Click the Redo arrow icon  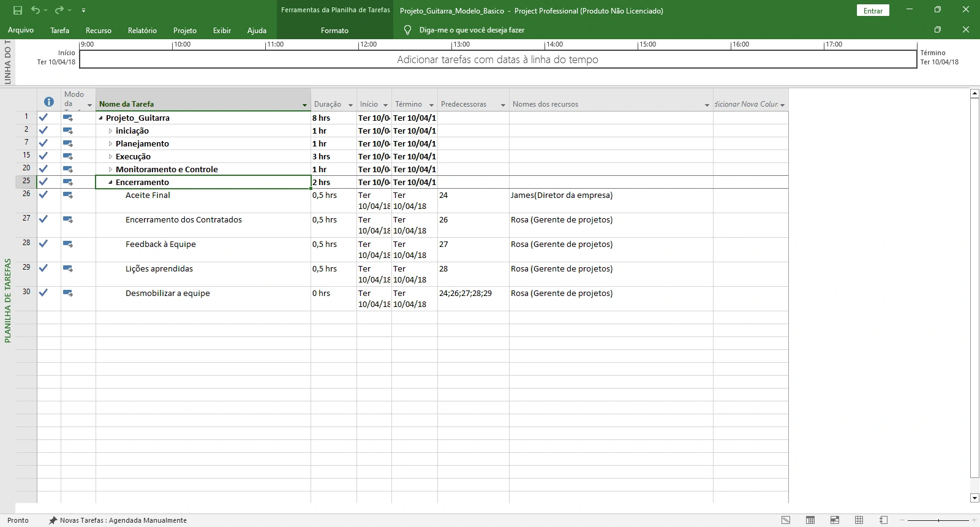pyautogui.click(x=59, y=10)
